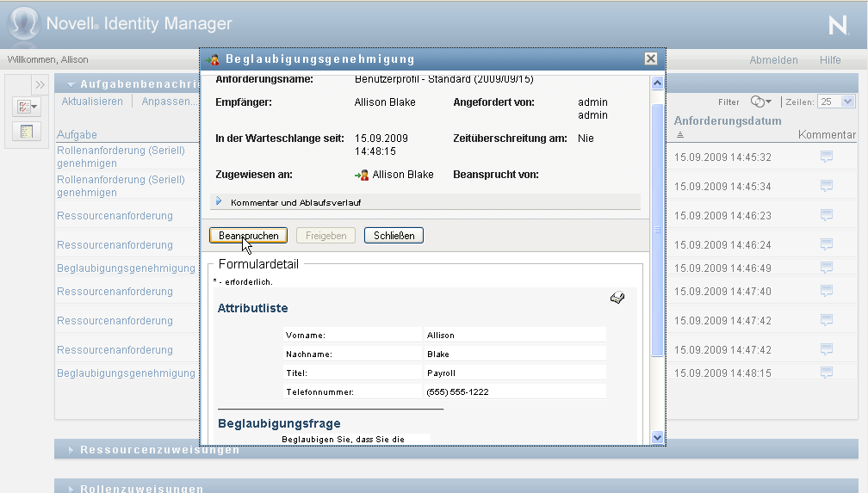Open comment icon for 14:48:15 row

pos(827,373)
